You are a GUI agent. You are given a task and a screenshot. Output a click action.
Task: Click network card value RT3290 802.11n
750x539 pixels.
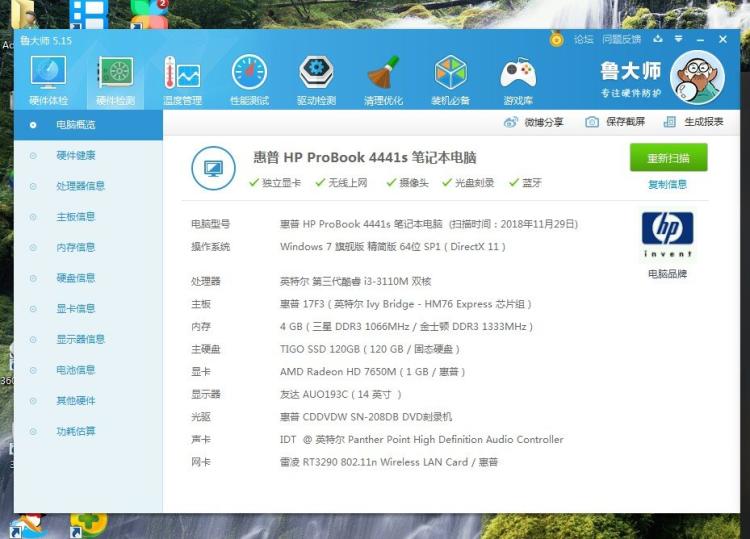click(x=389, y=462)
